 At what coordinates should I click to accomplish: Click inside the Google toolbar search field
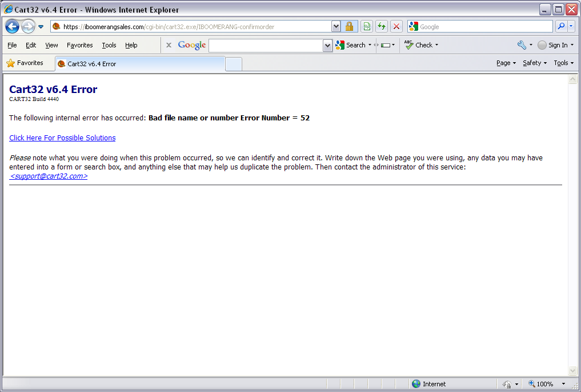coord(266,46)
